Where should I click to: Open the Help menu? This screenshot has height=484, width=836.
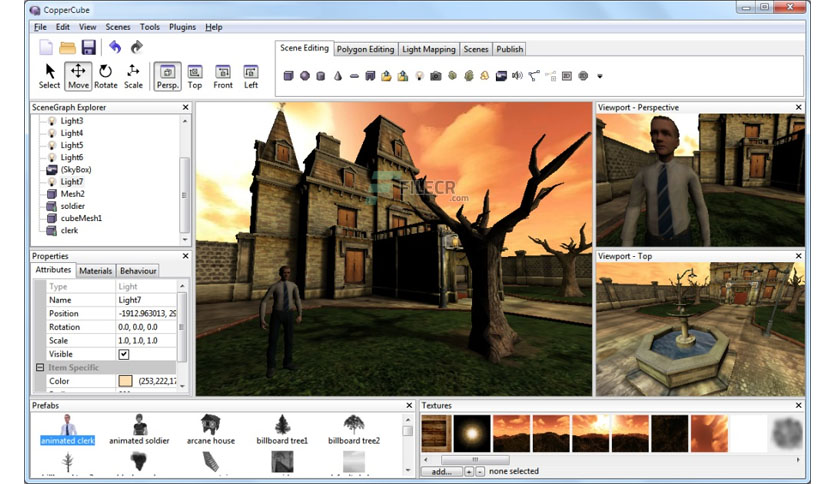point(214,27)
